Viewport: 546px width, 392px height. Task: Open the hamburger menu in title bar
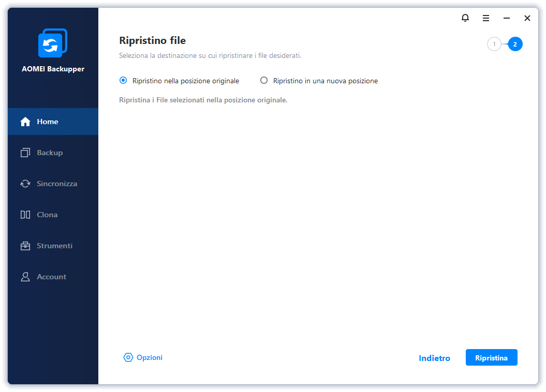[x=486, y=18]
